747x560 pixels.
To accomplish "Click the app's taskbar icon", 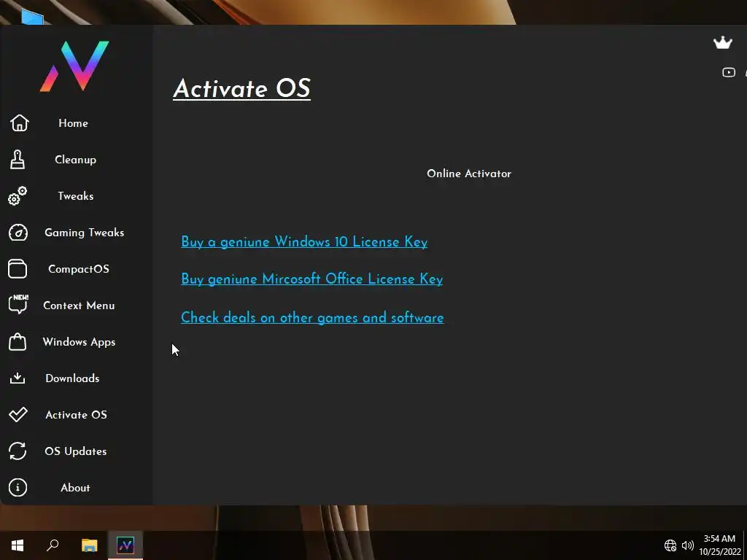I will point(125,545).
